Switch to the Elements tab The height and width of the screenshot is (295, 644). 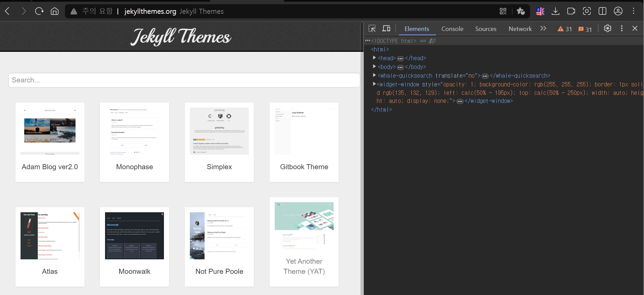417,29
